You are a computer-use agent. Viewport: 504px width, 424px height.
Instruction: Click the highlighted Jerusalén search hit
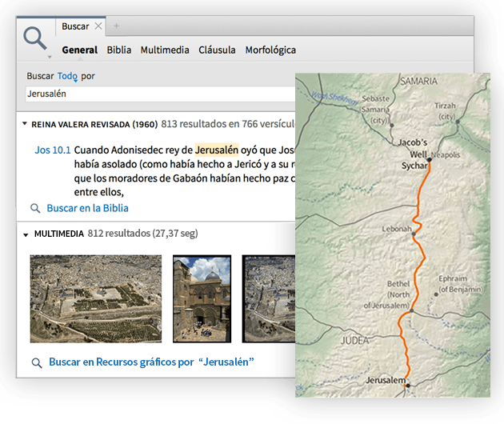pyautogui.click(x=217, y=150)
